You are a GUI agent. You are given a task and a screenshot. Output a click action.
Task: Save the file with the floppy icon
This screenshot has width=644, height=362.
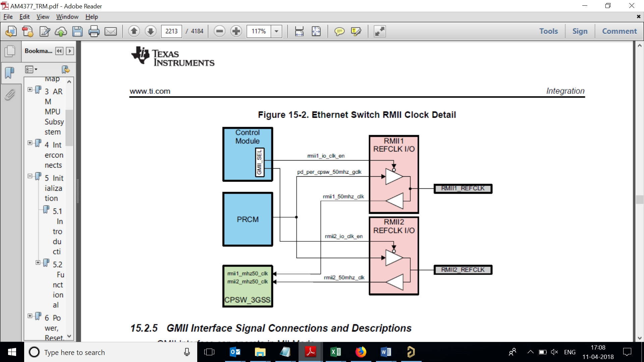pos(77,32)
